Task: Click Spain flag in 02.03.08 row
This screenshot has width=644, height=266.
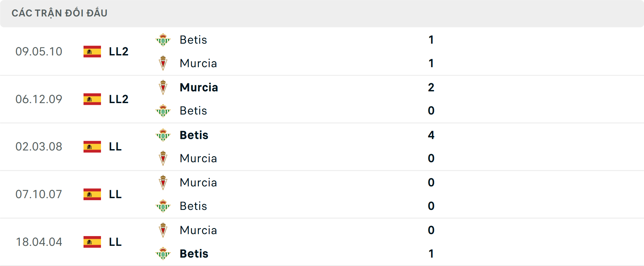Action: [x=92, y=147]
